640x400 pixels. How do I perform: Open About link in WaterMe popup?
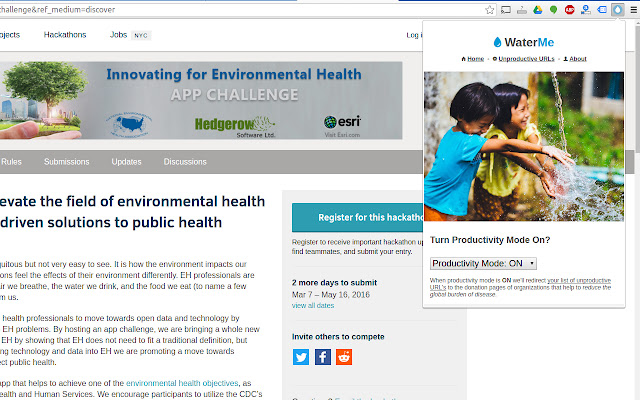(x=575, y=59)
